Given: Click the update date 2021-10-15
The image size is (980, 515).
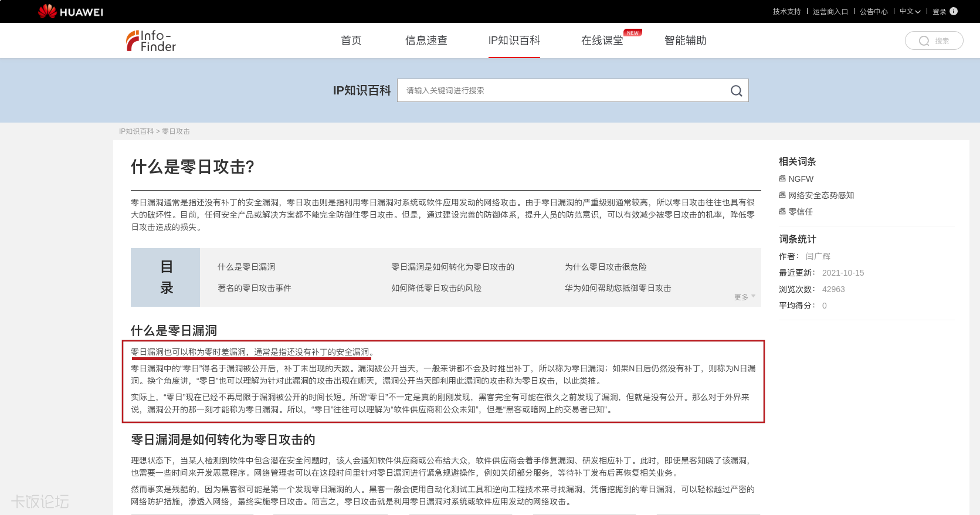Looking at the screenshot, I should [843, 273].
